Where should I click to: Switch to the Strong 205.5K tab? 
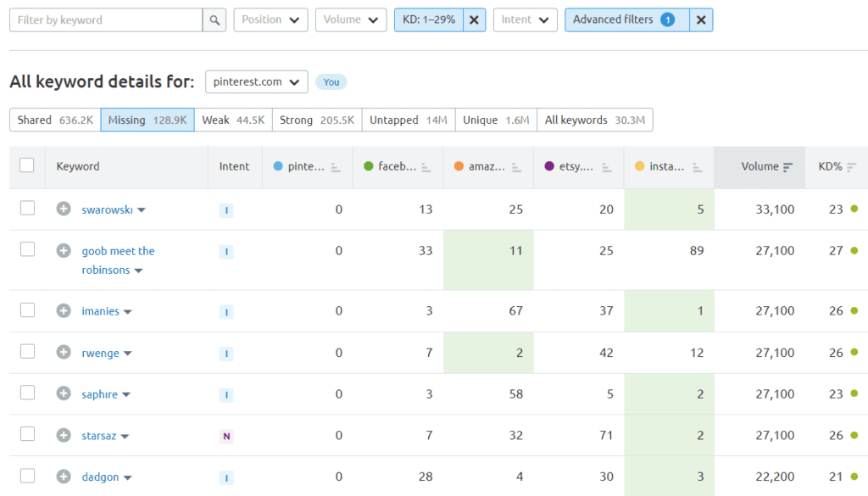[x=317, y=120]
